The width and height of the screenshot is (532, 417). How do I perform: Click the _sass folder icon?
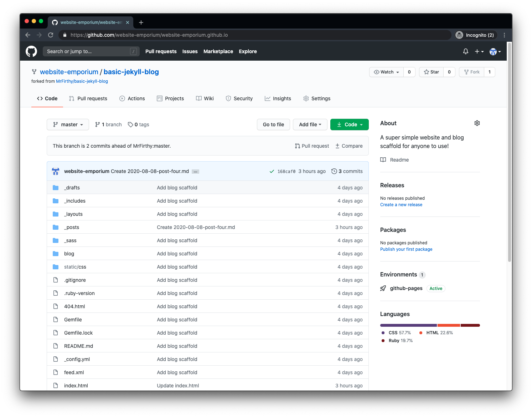56,240
